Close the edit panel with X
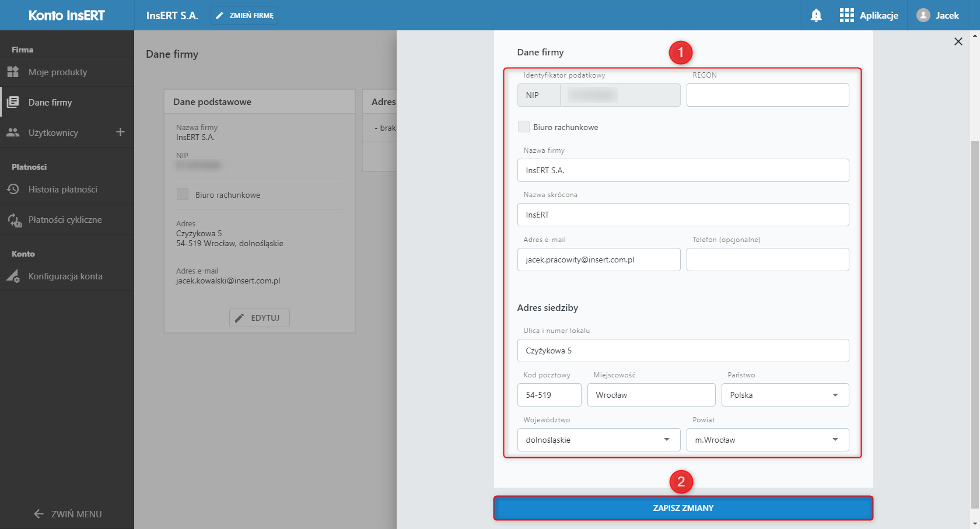980x529 pixels. [x=958, y=41]
